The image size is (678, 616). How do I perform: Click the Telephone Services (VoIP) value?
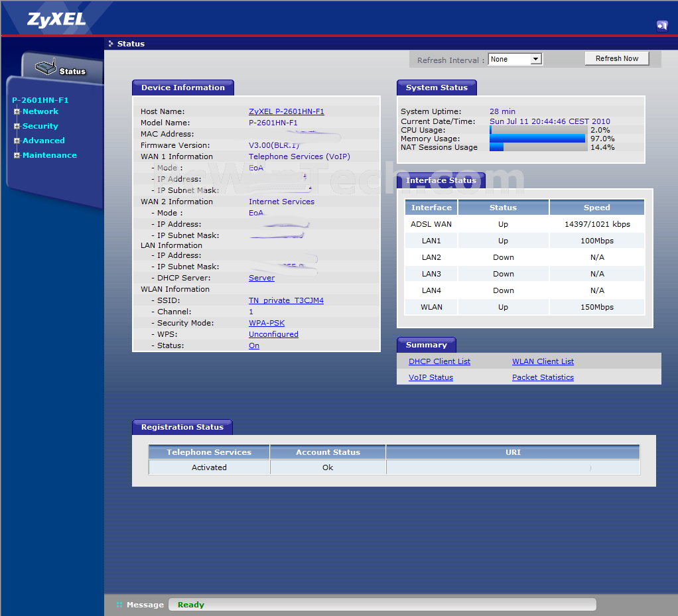299,156
